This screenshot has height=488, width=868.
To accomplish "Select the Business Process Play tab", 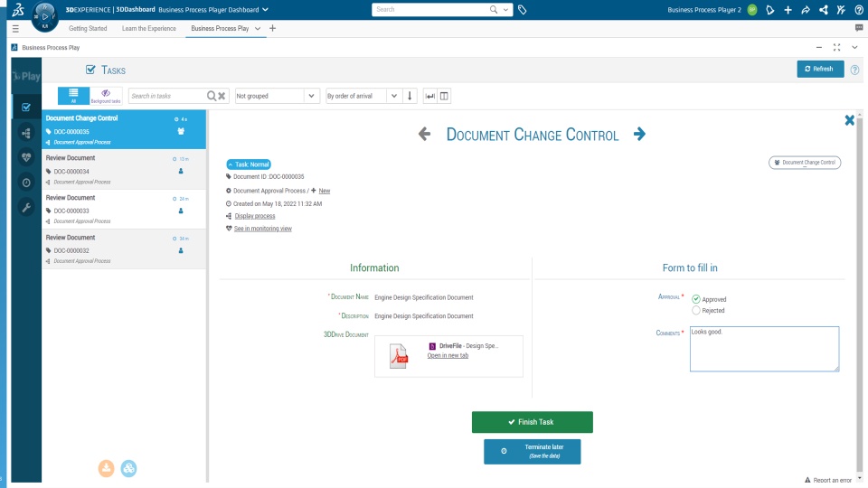I will 220,28.
